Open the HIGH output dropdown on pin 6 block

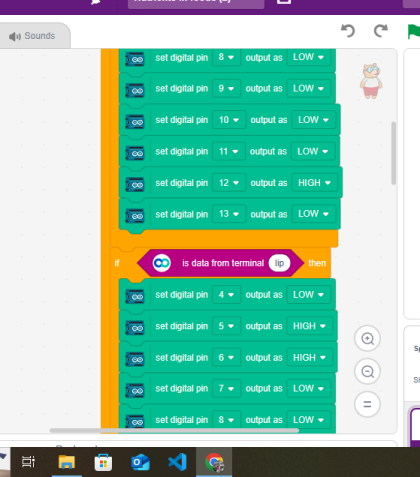[x=309, y=357]
